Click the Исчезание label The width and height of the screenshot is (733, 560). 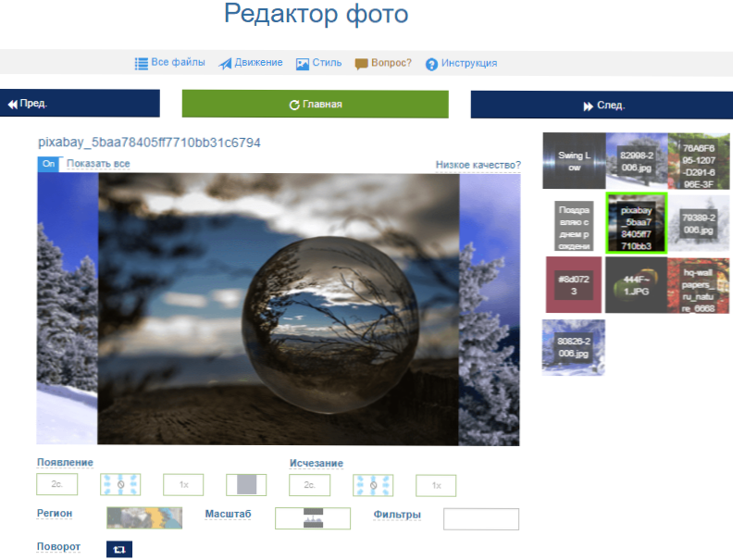(x=317, y=463)
